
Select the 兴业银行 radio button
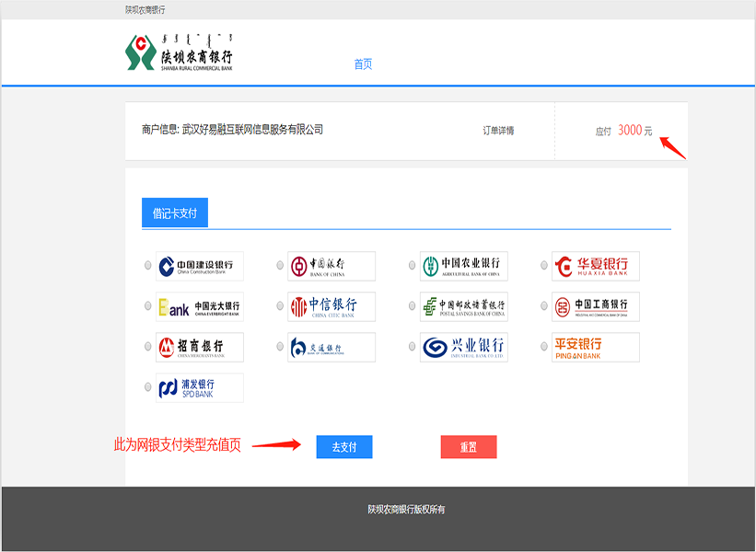pos(413,346)
